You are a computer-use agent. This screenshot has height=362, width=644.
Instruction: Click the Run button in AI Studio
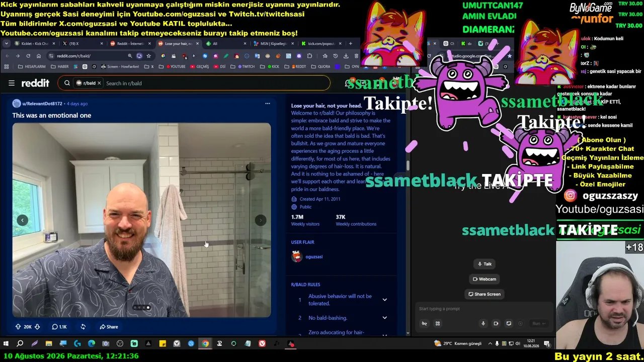(539, 324)
